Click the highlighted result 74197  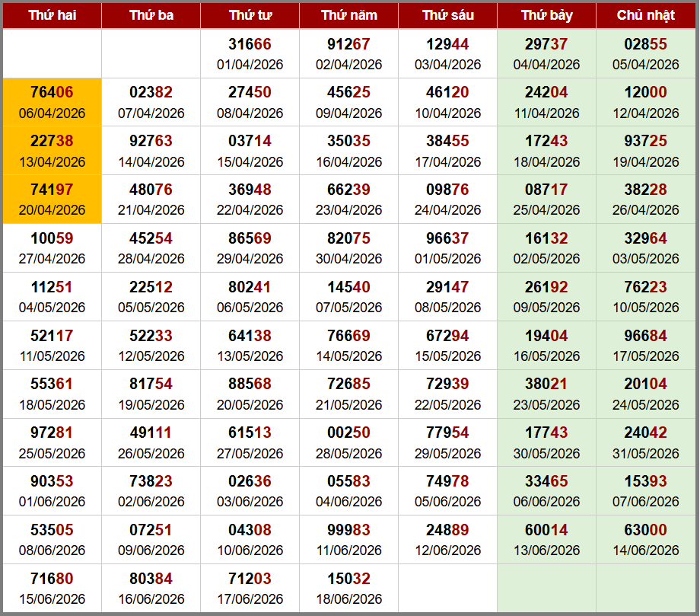52,199
